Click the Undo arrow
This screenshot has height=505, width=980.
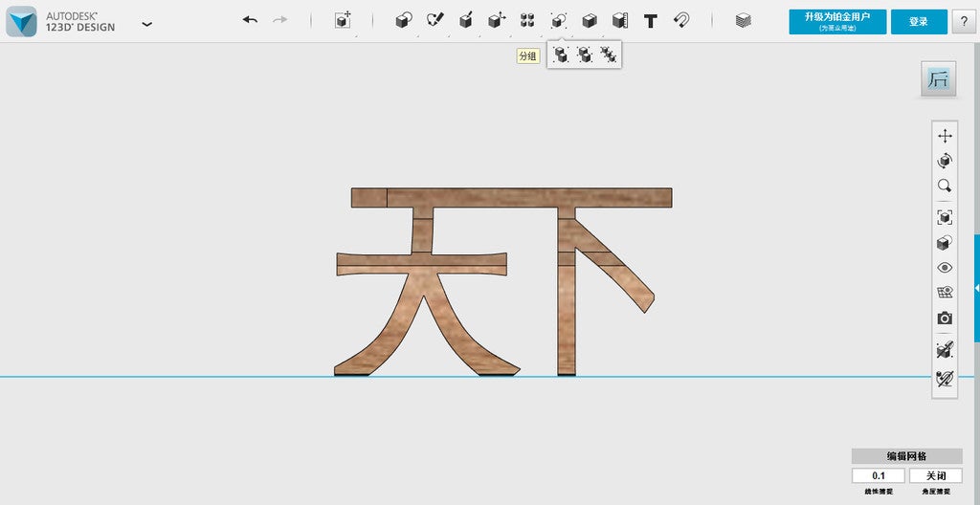(x=250, y=20)
